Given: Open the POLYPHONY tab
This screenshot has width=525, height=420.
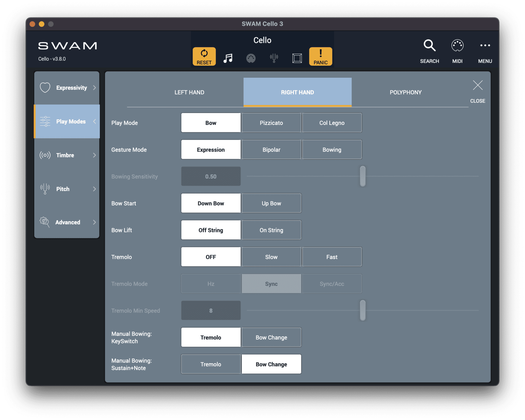Looking at the screenshot, I should [x=405, y=92].
